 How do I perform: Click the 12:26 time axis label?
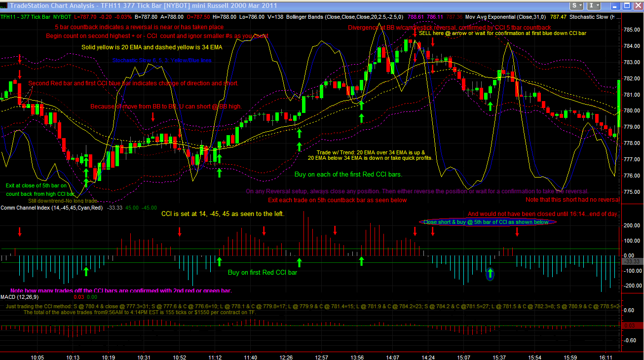(x=286, y=357)
